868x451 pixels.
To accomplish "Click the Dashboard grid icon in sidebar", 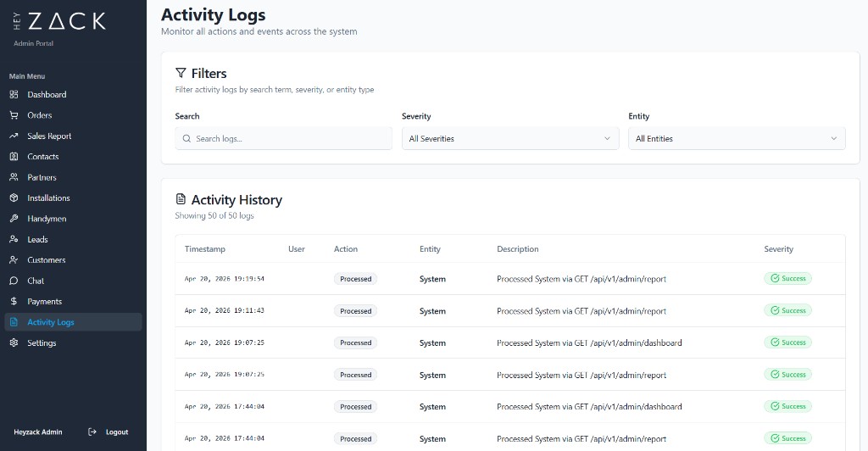I will (14, 95).
